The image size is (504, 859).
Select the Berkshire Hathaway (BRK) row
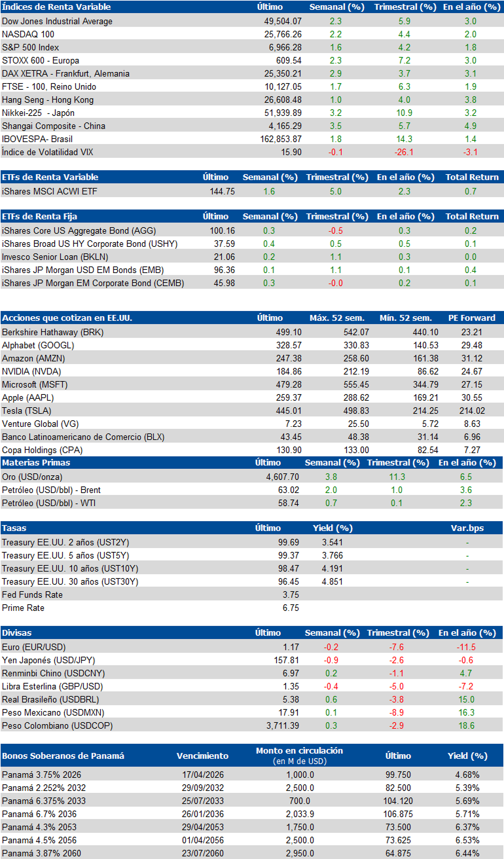pyautogui.click(x=252, y=332)
